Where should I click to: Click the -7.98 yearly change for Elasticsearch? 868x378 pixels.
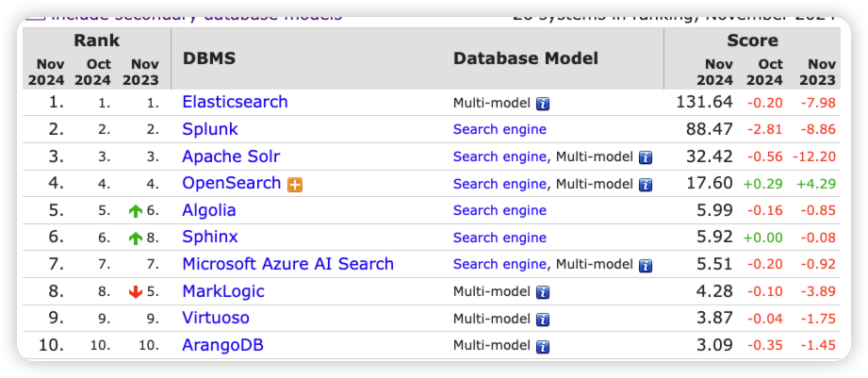pos(818,103)
